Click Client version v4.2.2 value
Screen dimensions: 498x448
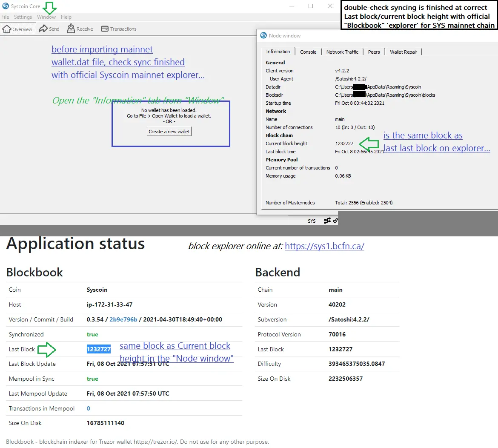coord(342,71)
